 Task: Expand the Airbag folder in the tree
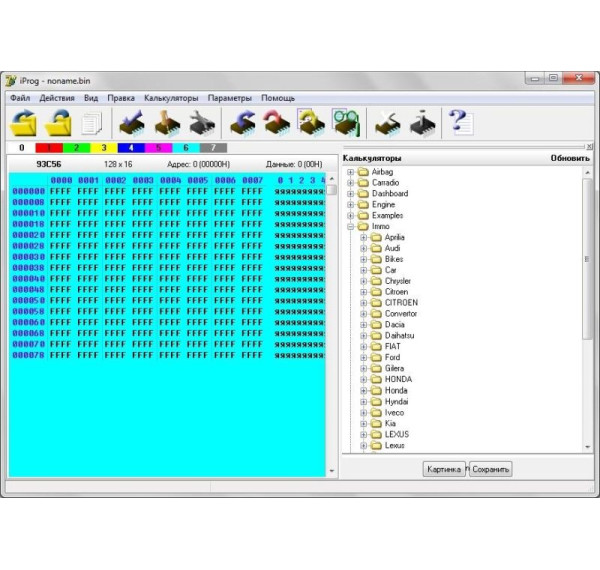point(351,172)
